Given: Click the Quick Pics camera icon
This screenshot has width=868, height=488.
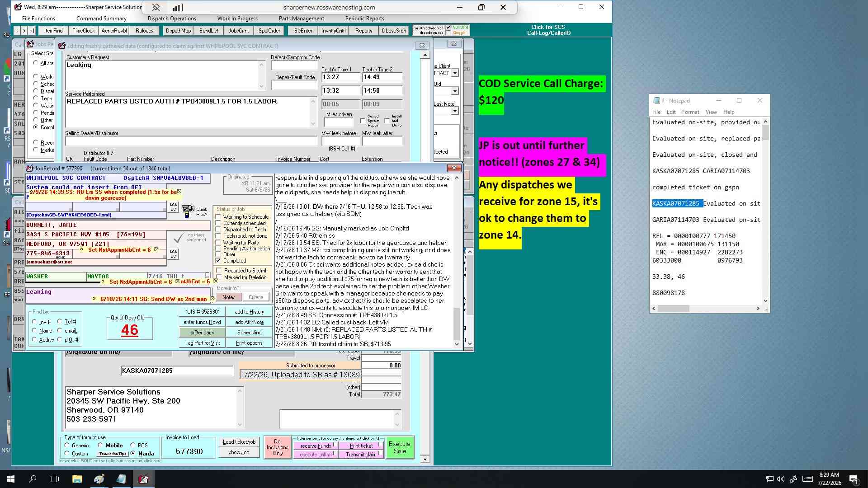Looking at the screenshot, I should point(188,211).
